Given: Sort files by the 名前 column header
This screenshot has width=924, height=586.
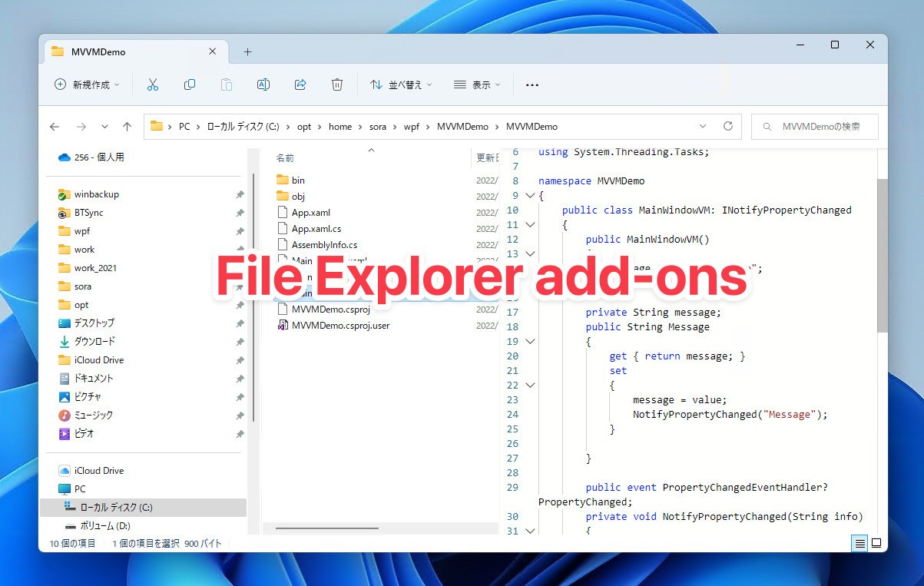Looking at the screenshot, I should coord(285,157).
